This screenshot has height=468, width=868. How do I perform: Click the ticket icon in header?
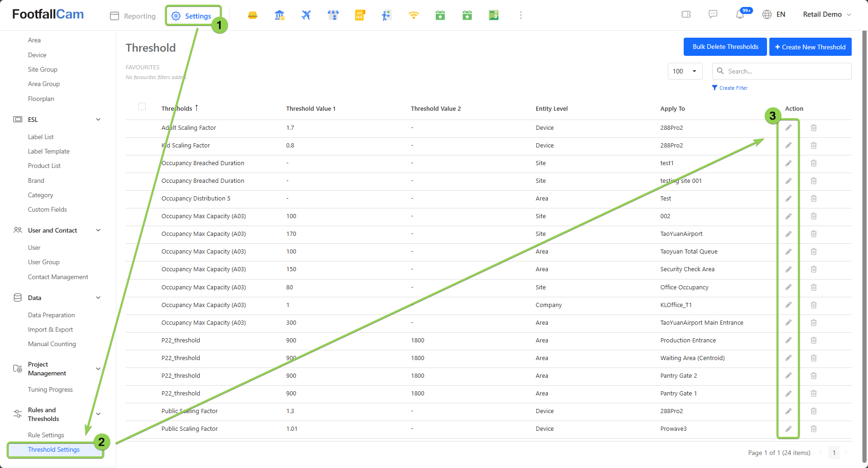click(686, 14)
